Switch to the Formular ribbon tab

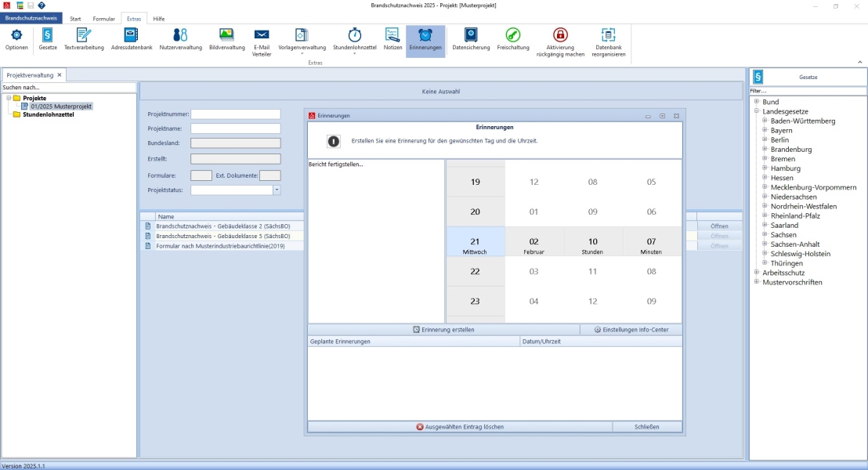tap(103, 19)
